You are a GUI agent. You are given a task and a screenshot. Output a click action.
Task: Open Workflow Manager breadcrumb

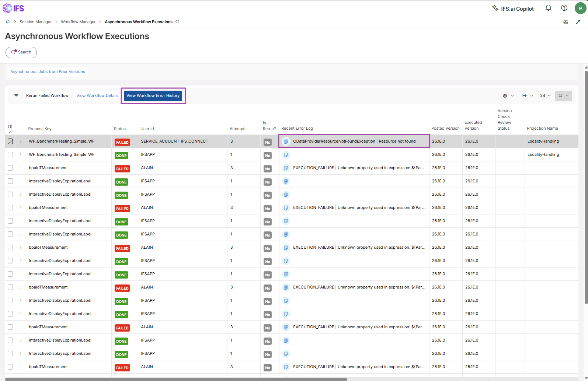point(78,22)
